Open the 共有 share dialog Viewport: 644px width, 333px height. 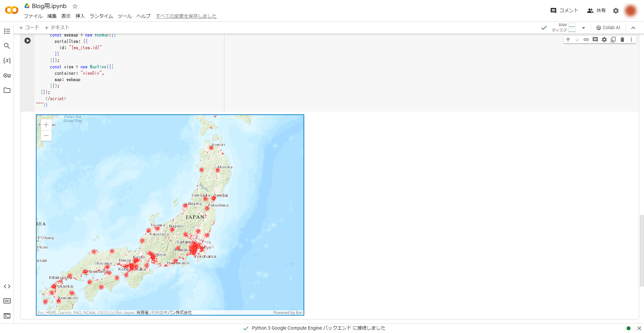[x=596, y=11]
